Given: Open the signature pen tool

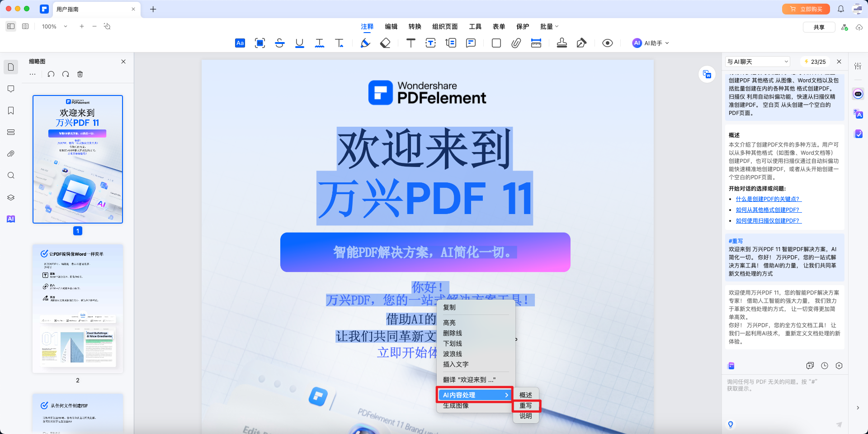Looking at the screenshot, I should click(582, 43).
